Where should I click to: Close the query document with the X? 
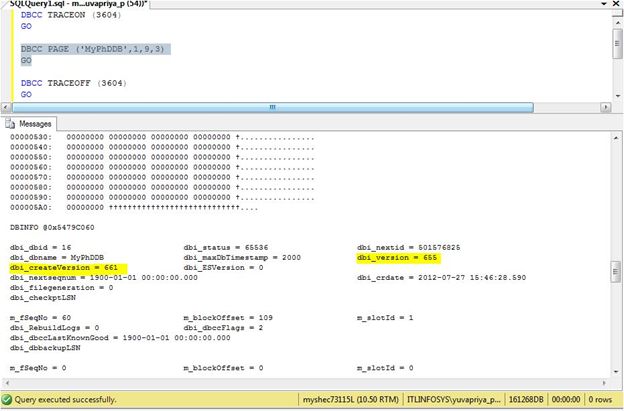pos(616,3)
